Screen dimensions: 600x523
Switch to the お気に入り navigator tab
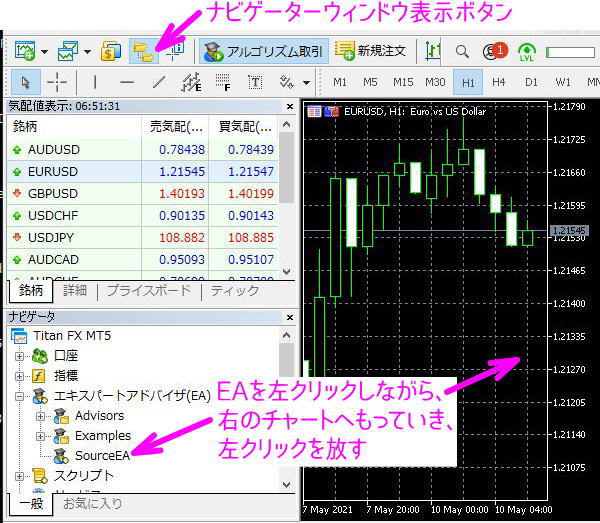coord(92,503)
